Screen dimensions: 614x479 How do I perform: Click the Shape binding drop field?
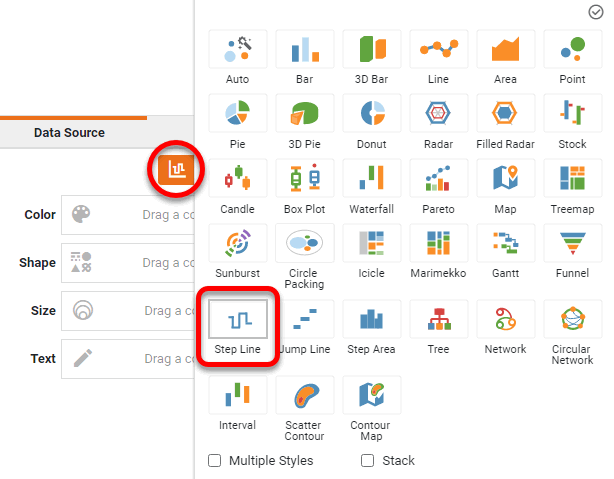coord(128,263)
